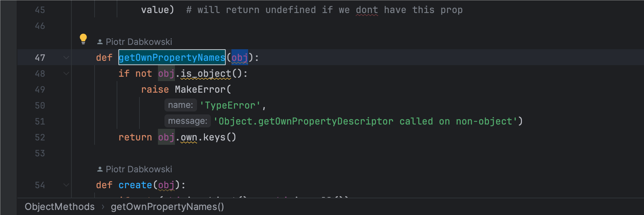Click the 'name:' parameter inlay hint

pos(180,105)
